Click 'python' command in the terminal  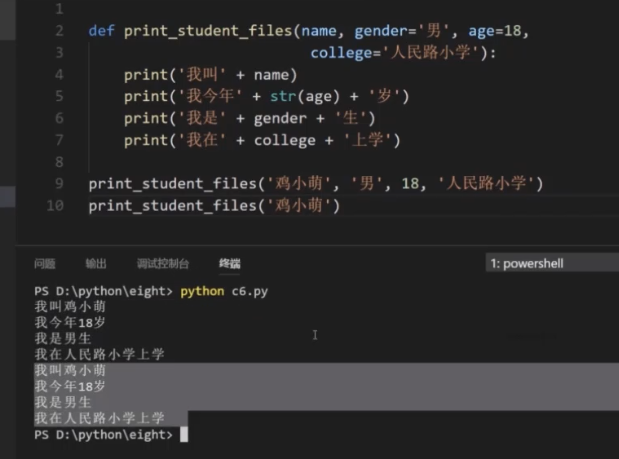point(202,291)
